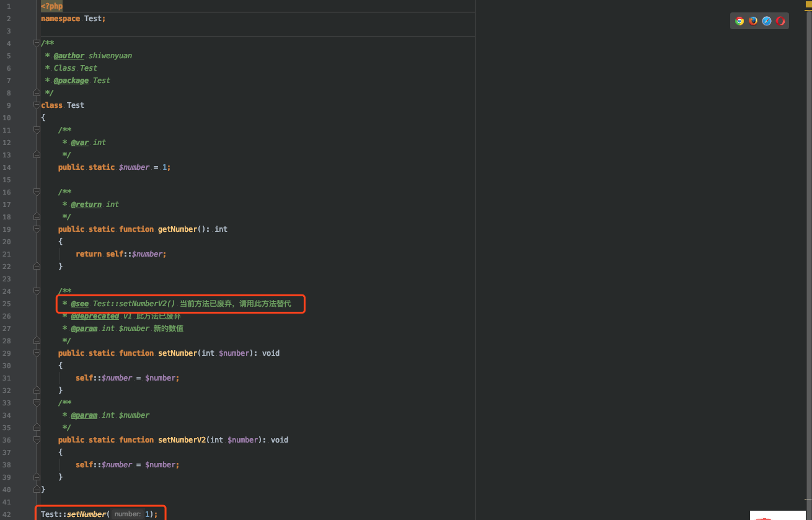The width and height of the screenshot is (812, 520).
Task: Click the Test::setNumberV2() reference in the comment
Action: pos(135,304)
